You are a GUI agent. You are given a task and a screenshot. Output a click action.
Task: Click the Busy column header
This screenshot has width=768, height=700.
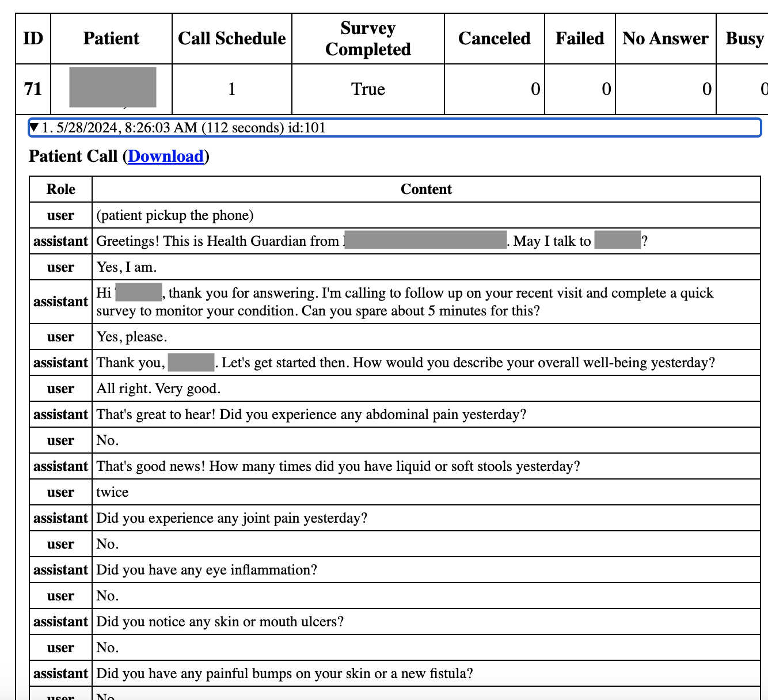pos(743,39)
